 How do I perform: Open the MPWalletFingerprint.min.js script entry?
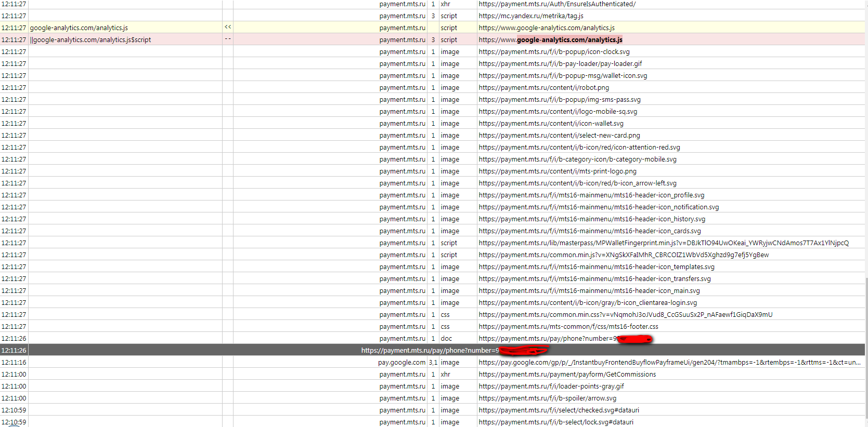[664, 243]
